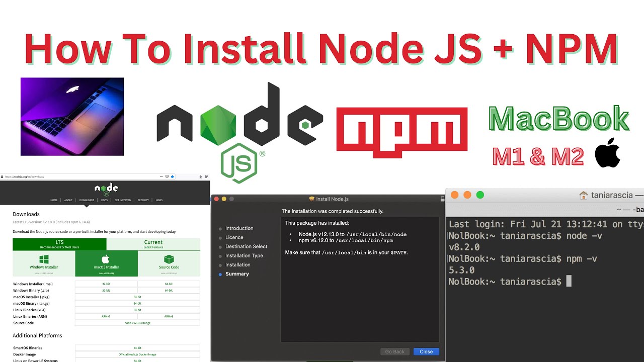Image resolution: width=644 pixels, height=362 pixels.
Task: Click 'The installation was completed successfully.' text
Action: [333, 211]
